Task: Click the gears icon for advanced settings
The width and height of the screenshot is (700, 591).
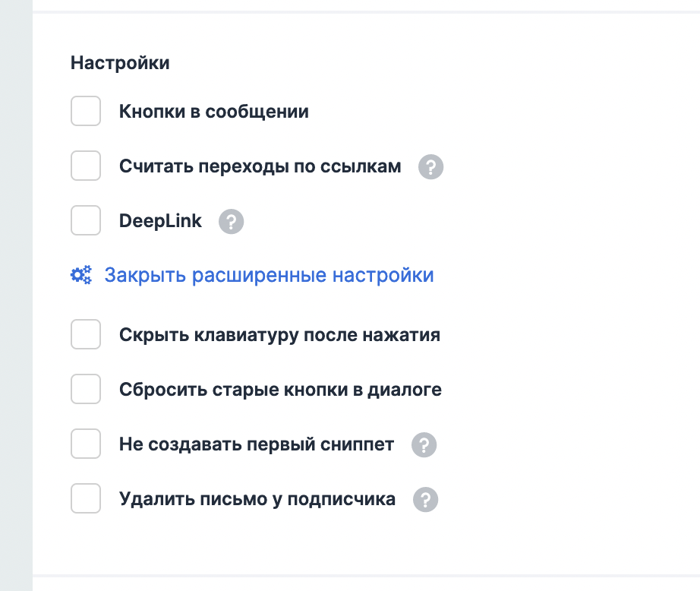Action: click(81, 275)
